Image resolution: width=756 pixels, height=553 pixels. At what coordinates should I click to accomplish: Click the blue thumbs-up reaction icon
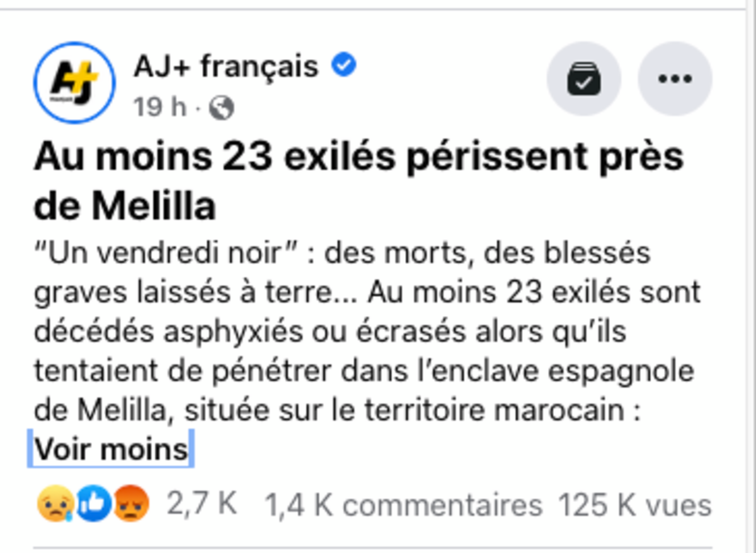94,505
